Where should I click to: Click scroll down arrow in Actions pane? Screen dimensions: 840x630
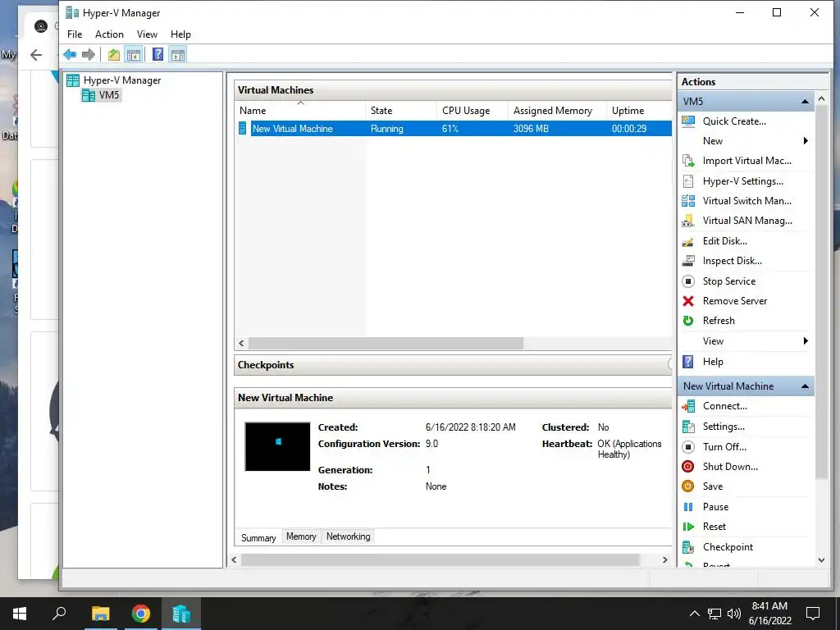(x=822, y=559)
